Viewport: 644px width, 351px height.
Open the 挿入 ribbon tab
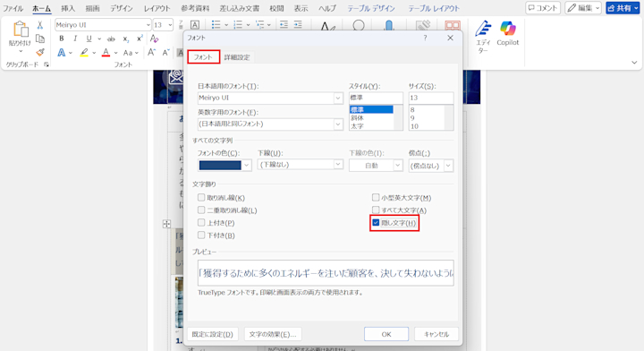[x=68, y=8]
